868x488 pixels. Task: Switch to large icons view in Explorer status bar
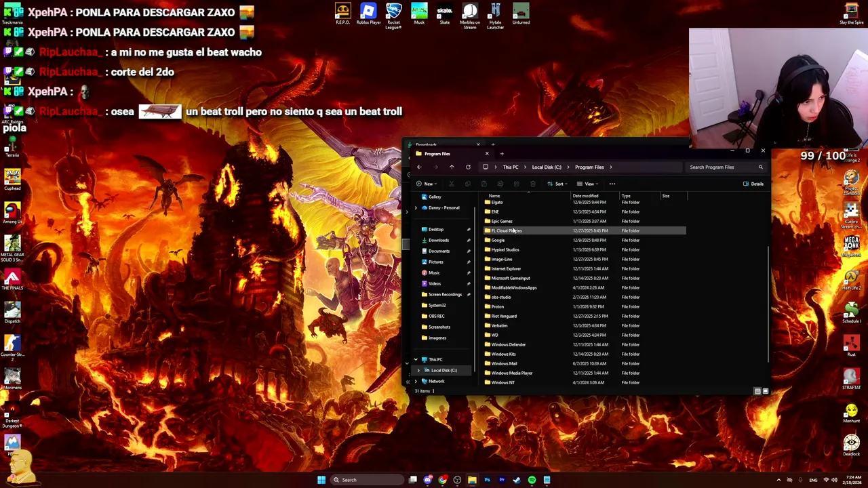pyautogui.click(x=766, y=391)
